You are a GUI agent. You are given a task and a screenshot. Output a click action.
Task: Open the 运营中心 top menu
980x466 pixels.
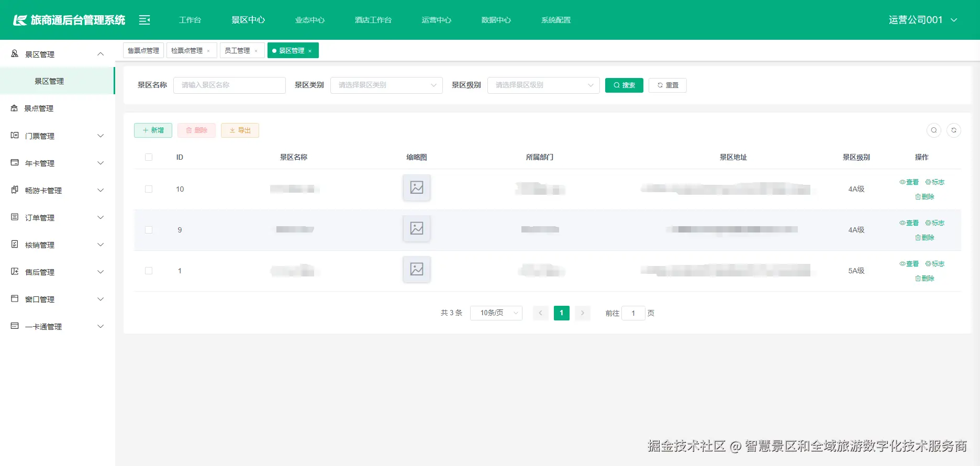[x=437, y=20]
